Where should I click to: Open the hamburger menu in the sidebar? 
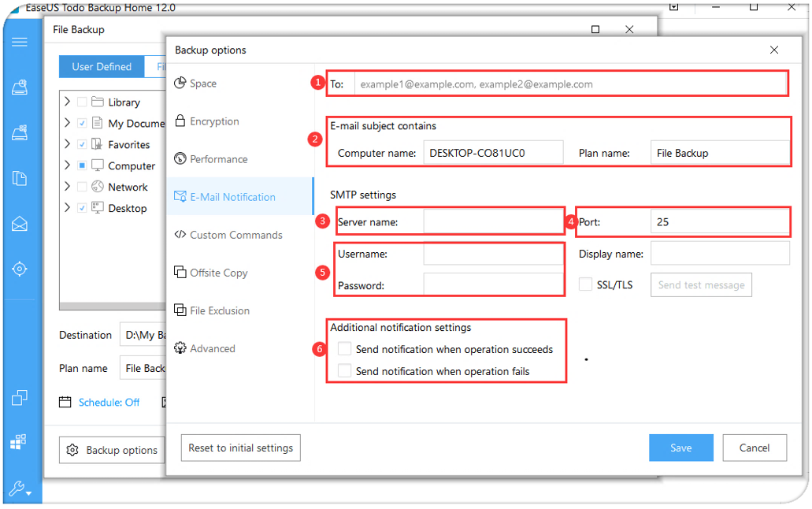pyautogui.click(x=20, y=42)
